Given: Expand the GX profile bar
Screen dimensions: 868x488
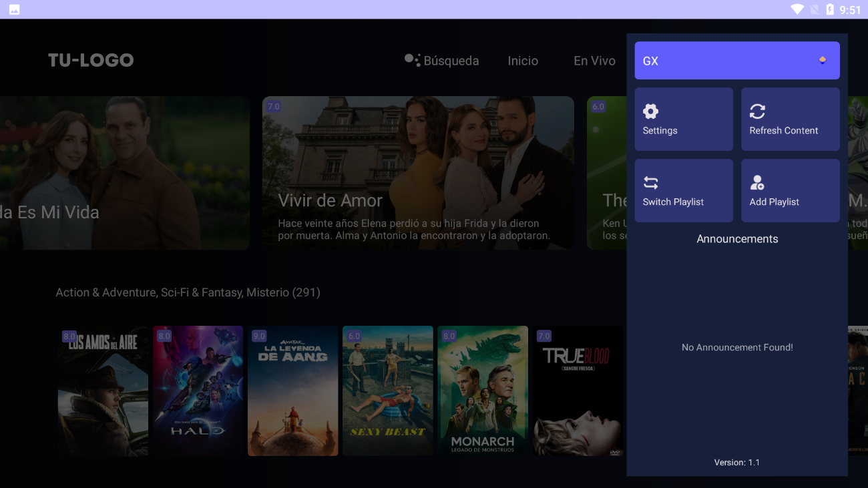Looking at the screenshot, I should click(736, 61).
